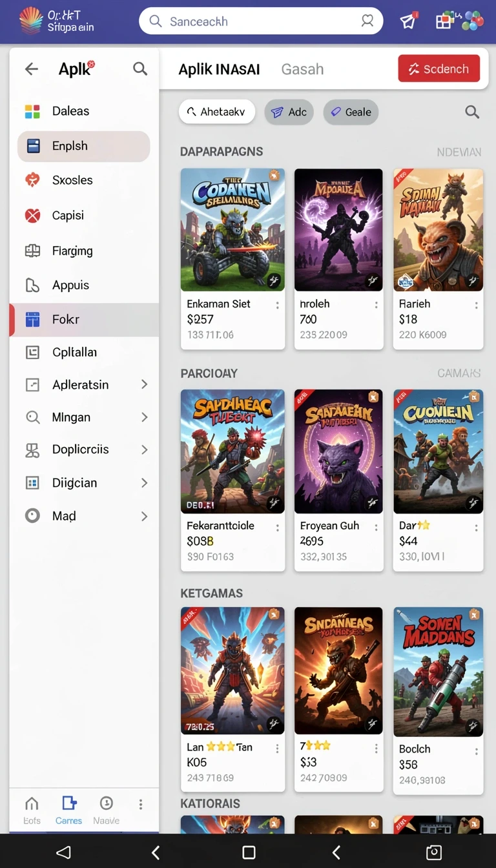
Task: Open the sidebar search magnifier icon
Action: pyautogui.click(x=140, y=68)
